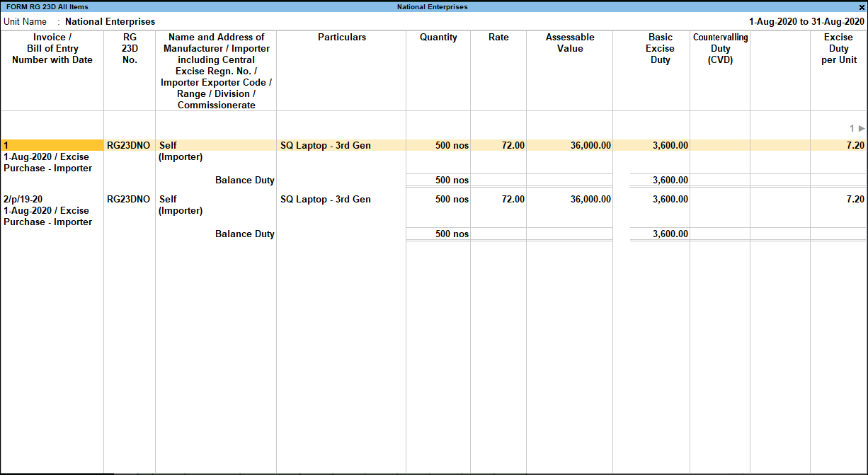This screenshot has width=868, height=475.
Task: Click the Quantity column header
Action: pos(438,38)
